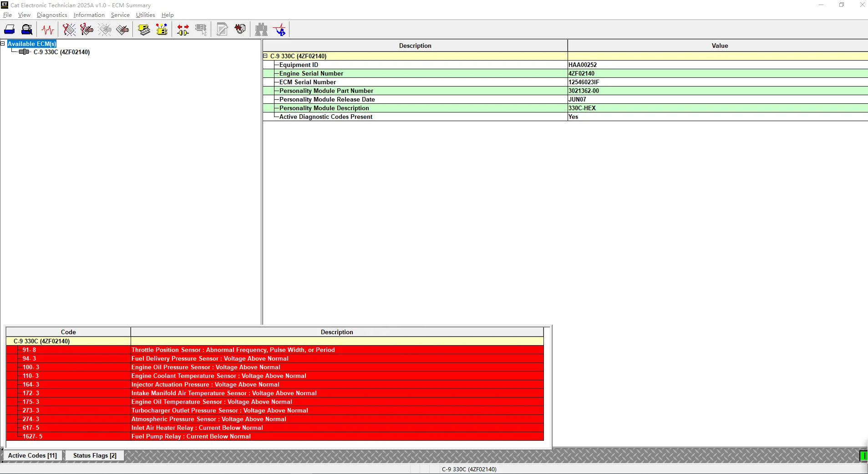Select C-9 330C (4ZF02140) ECM tree item
The image size is (868, 474).
click(x=61, y=52)
